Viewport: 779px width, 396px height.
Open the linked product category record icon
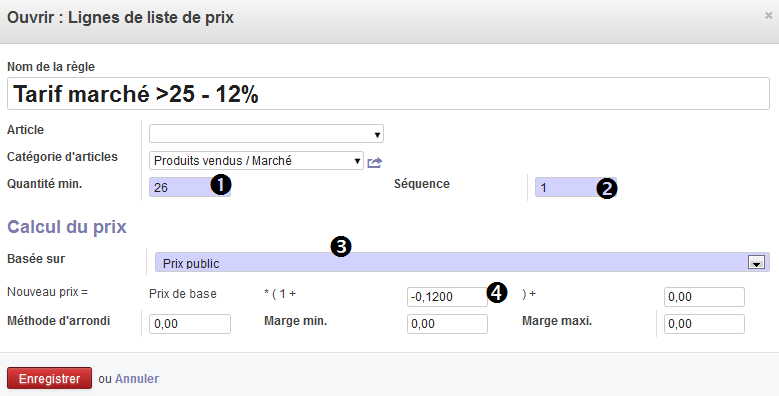(x=375, y=162)
